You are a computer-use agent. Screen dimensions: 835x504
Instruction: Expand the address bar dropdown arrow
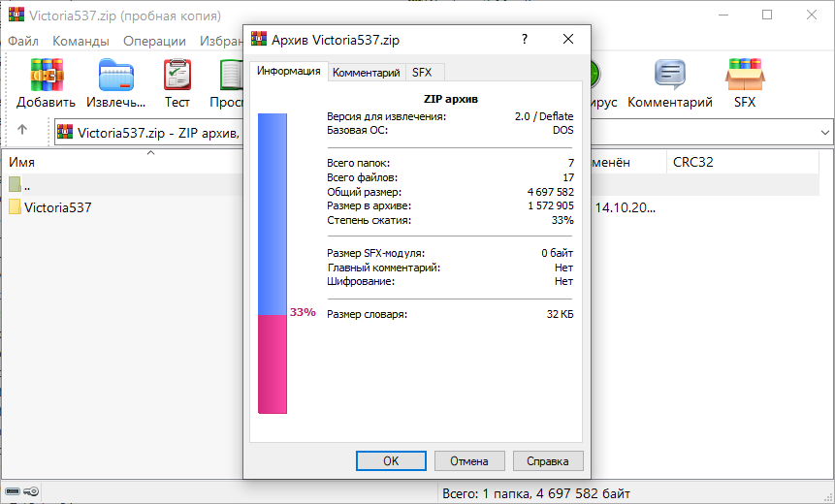pos(825,132)
